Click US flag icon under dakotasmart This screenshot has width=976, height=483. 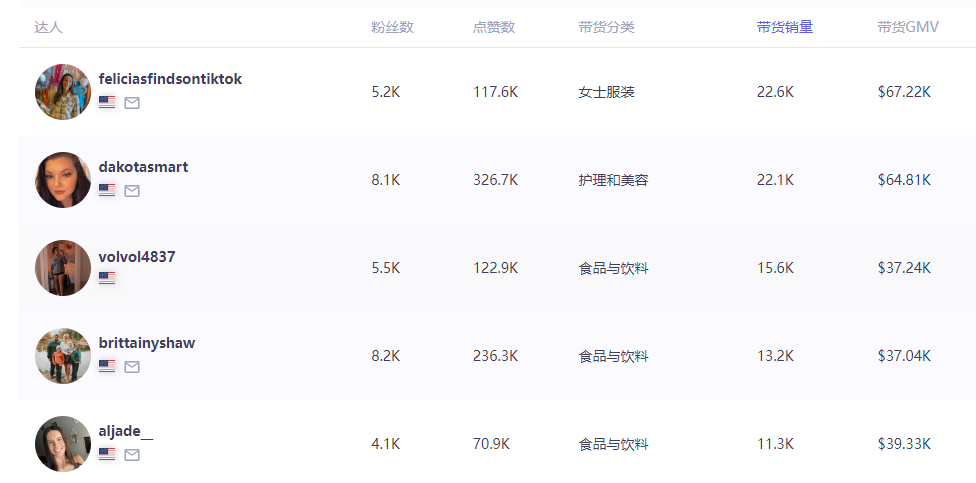pyautogui.click(x=107, y=190)
